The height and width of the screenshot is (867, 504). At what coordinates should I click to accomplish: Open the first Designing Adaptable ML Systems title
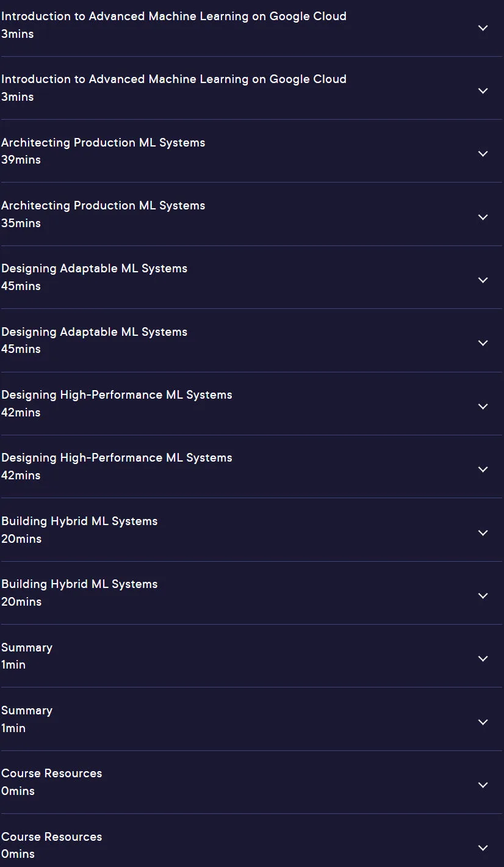94,269
